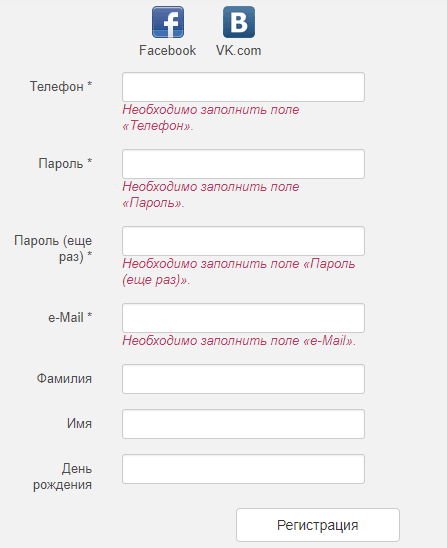Image resolution: width=447 pixels, height=548 pixels.
Task: Focus the Телефон input field
Action: click(x=243, y=87)
